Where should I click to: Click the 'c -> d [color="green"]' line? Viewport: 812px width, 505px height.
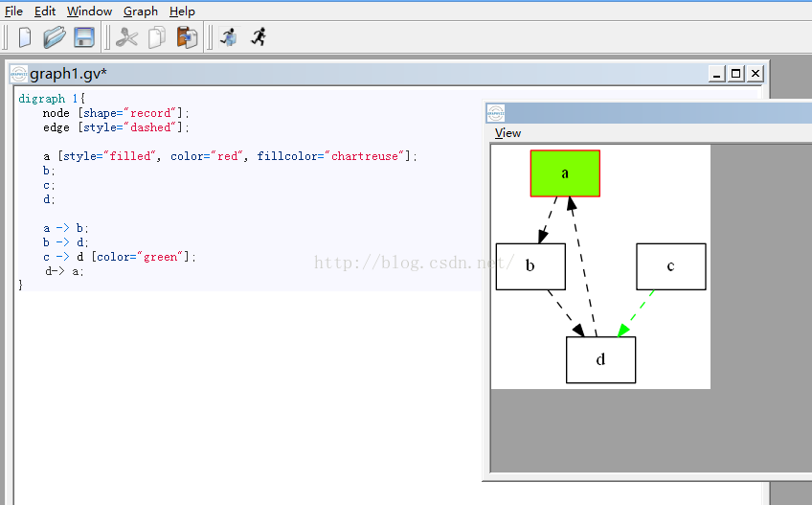point(120,257)
